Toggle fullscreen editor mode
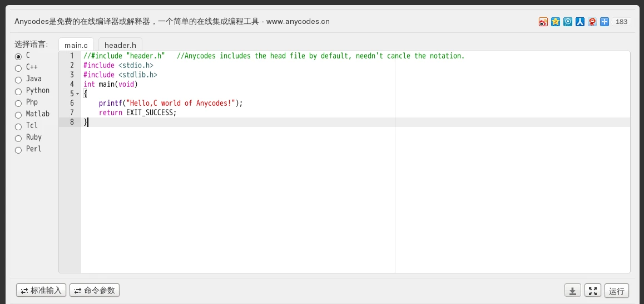This screenshot has height=304, width=644. [593, 291]
